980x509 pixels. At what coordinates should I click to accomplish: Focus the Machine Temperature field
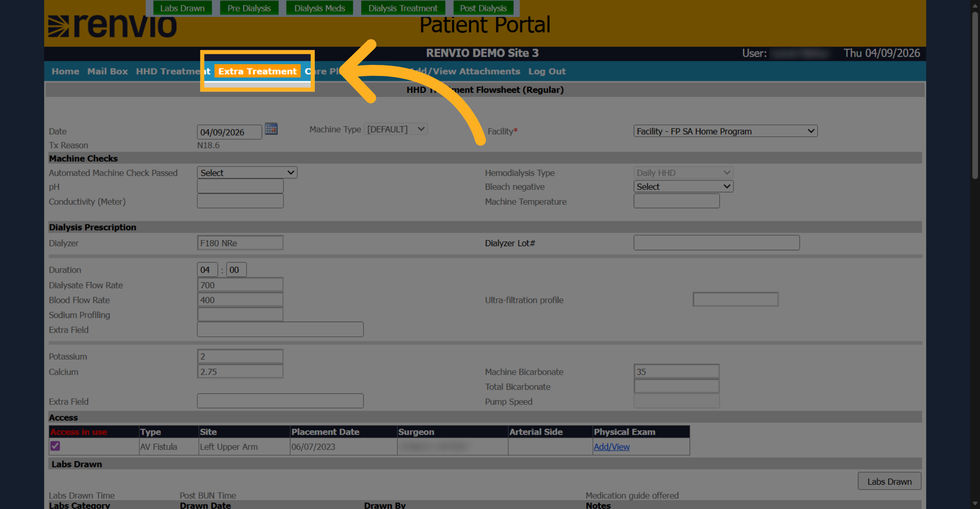(677, 201)
